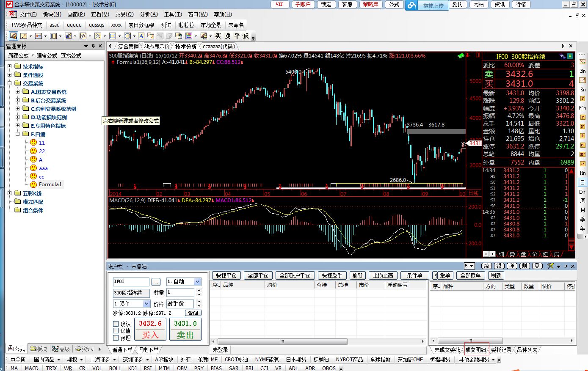Image resolution: width=588 pixels, height=371 pixels.
Task: Collapse the 交易系统 tree node
Action: [10, 83]
